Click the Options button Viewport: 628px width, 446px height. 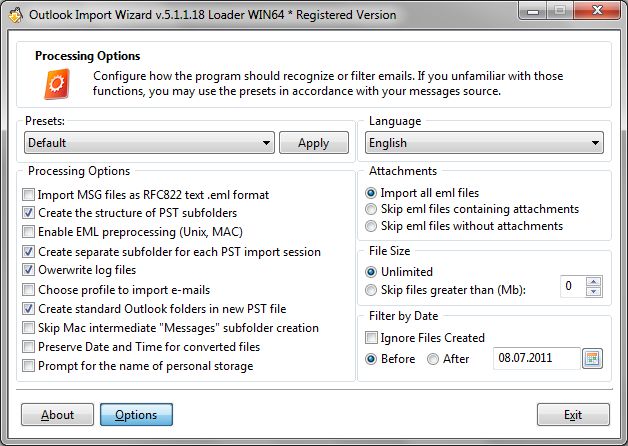coord(136,415)
